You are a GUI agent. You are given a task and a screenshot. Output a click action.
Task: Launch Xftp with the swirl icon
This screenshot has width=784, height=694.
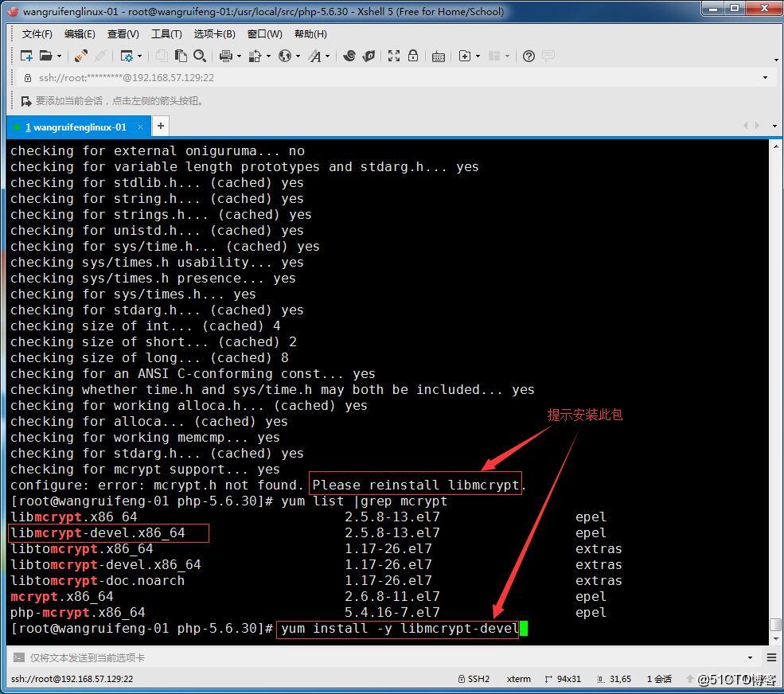[x=349, y=56]
